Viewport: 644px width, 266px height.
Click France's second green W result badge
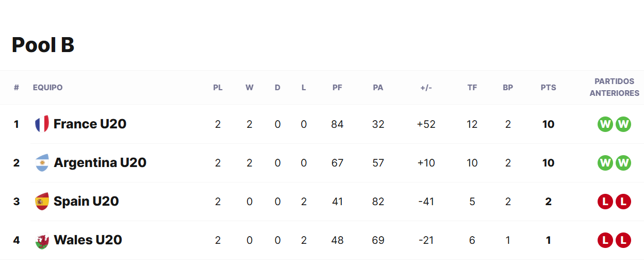coord(623,124)
